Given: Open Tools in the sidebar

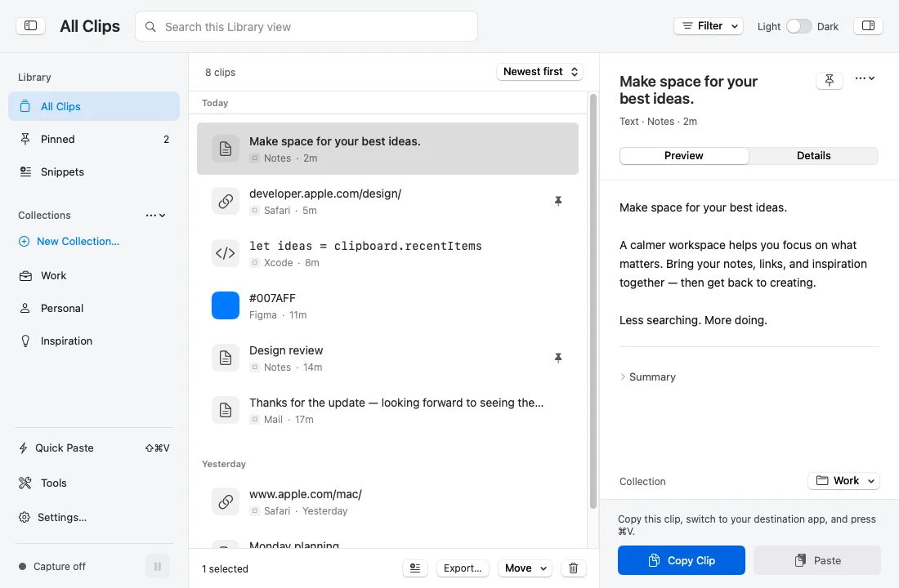Looking at the screenshot, I should [x=94, y=483].
